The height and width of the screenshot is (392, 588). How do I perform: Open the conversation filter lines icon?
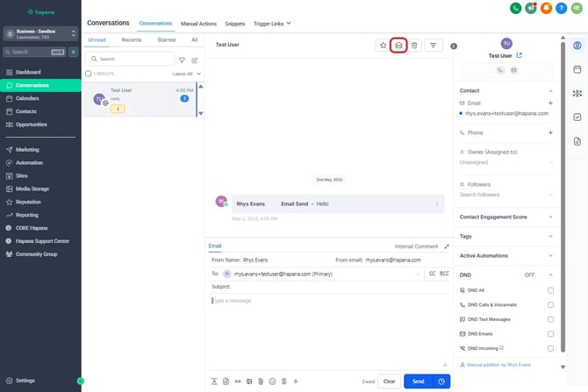434,45
